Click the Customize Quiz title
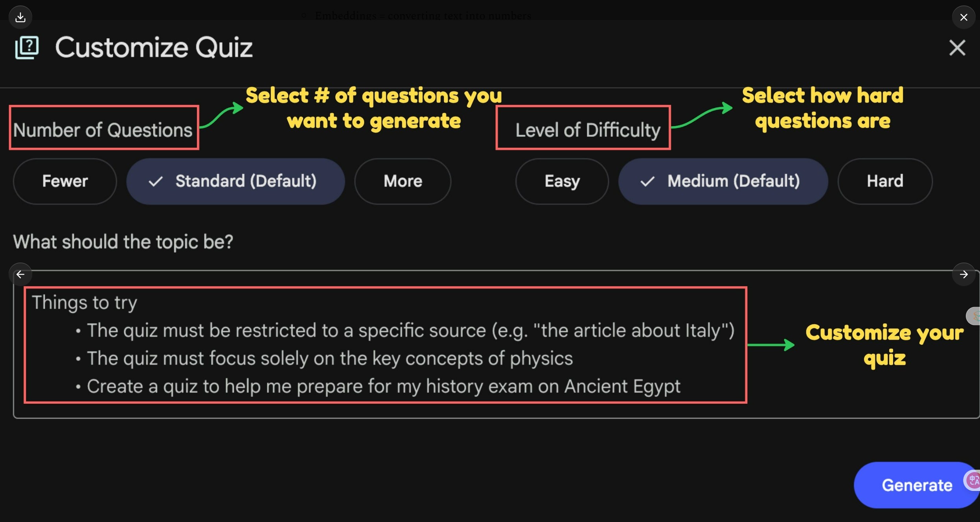 click(x=154, y=48)
